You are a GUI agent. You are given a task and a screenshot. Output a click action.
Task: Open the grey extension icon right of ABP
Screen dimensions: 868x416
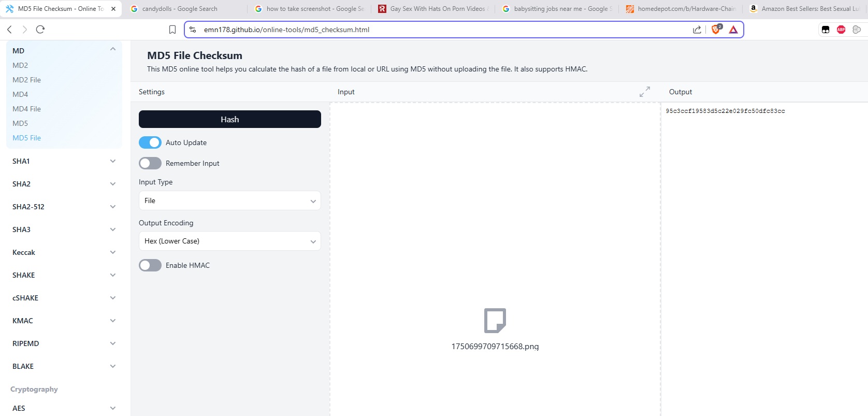(857, 30)
